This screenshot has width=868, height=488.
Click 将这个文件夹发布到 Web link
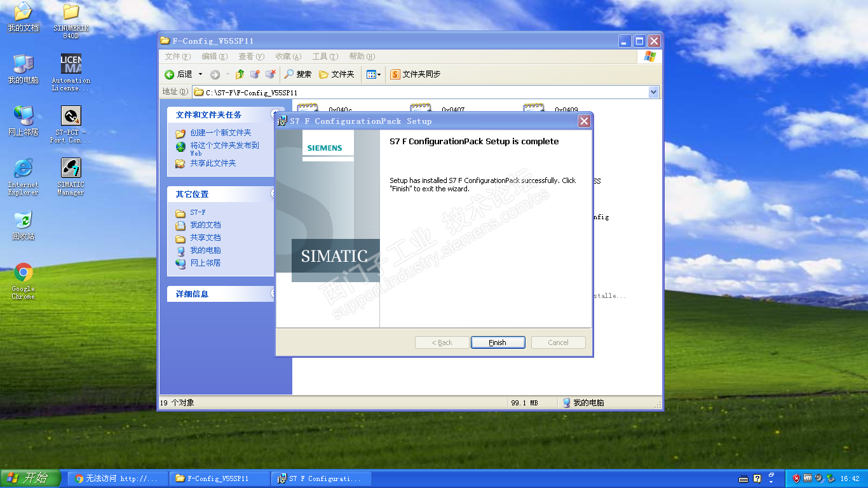click(224, 149)
